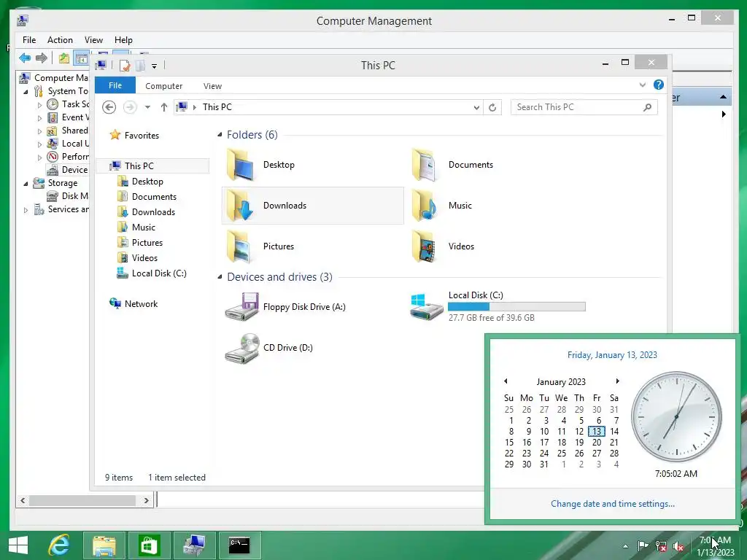This screenshot has height=560, width=747.
Task: Open the Help menu in Computer Management
Action: click(123, 40)
